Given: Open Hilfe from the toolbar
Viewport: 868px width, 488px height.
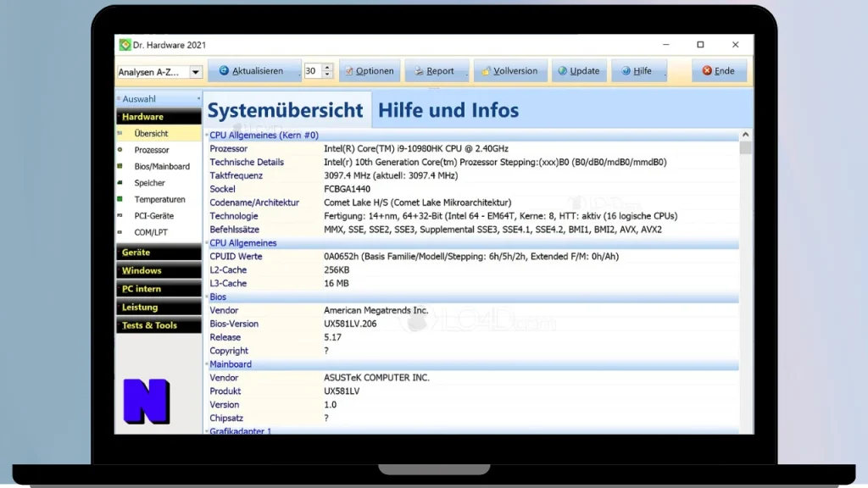Looking at the screenshot, I should pyautogui.click(x=639, y=71).
